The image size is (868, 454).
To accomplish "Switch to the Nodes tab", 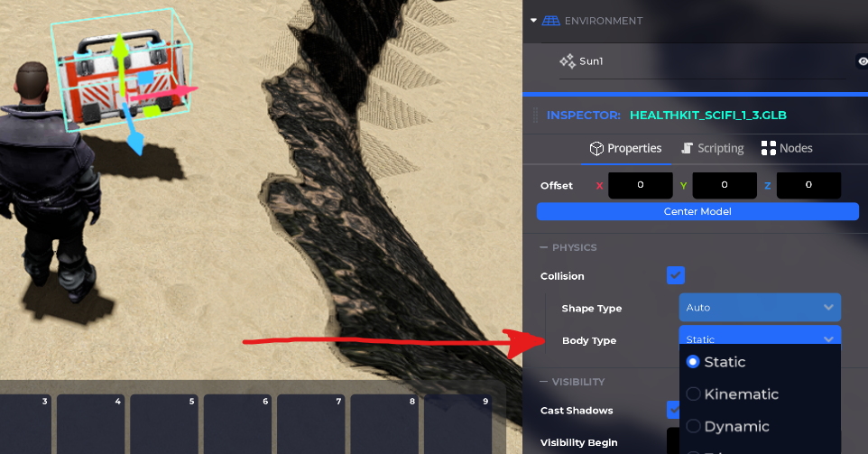I will pyautogui.click(x=787, y=148).
